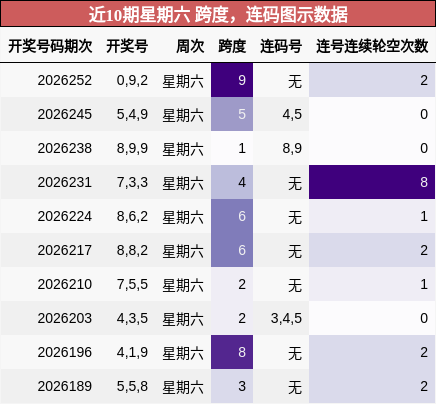Select issue number 2026245

(65, 114)
